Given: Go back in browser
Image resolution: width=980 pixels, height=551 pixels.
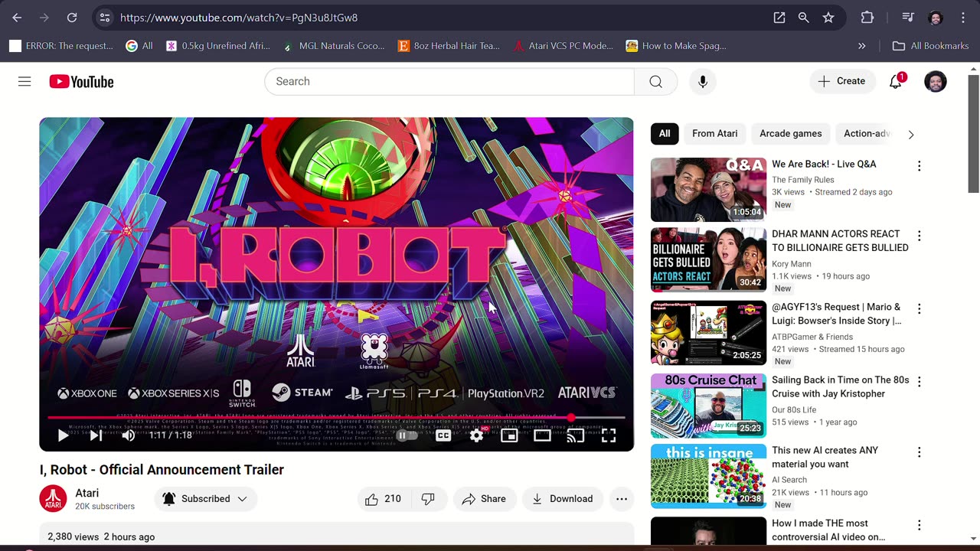Looking at the screenshot, I should click(17, 18).
